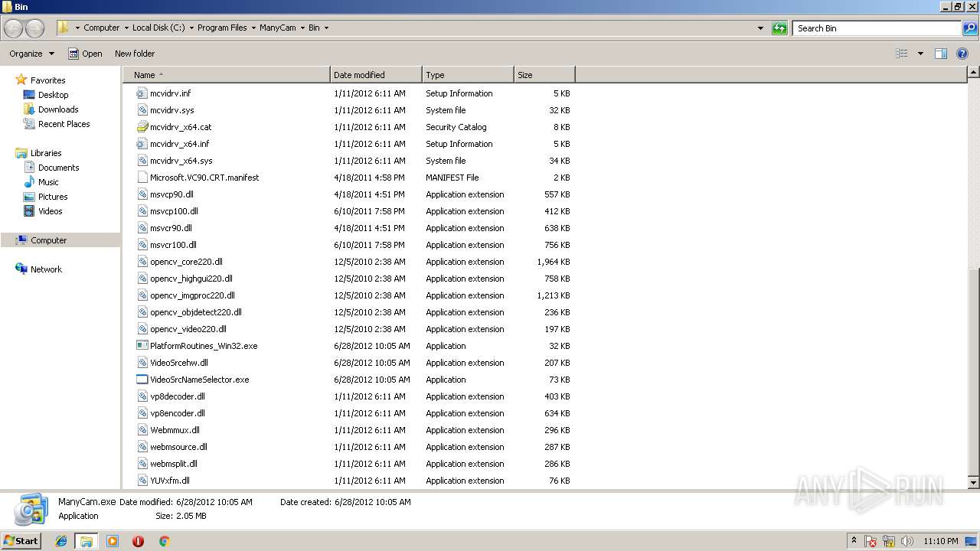Image resolution: width=980 pixels, height=551 pixels.
Task: Click the taskbar clock showing 11:10 PM
Action: (x=942, y=541)
